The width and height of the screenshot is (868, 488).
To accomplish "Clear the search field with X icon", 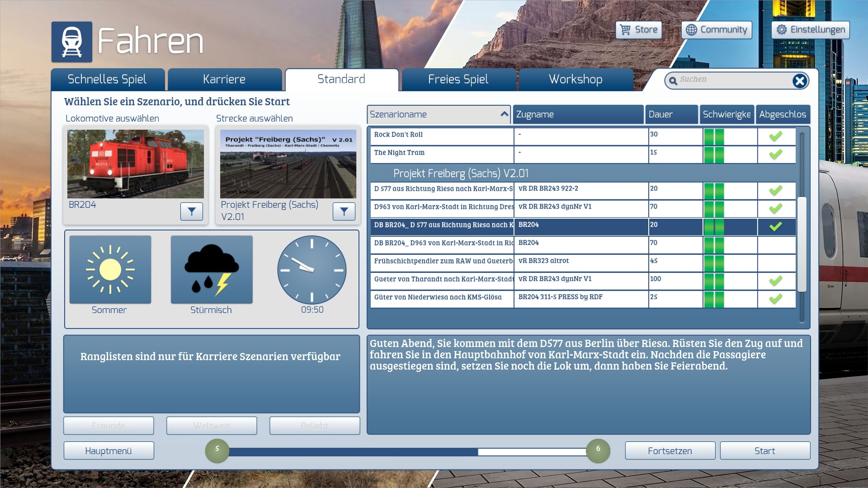I will pyautogui.click(x=799, y=81).
